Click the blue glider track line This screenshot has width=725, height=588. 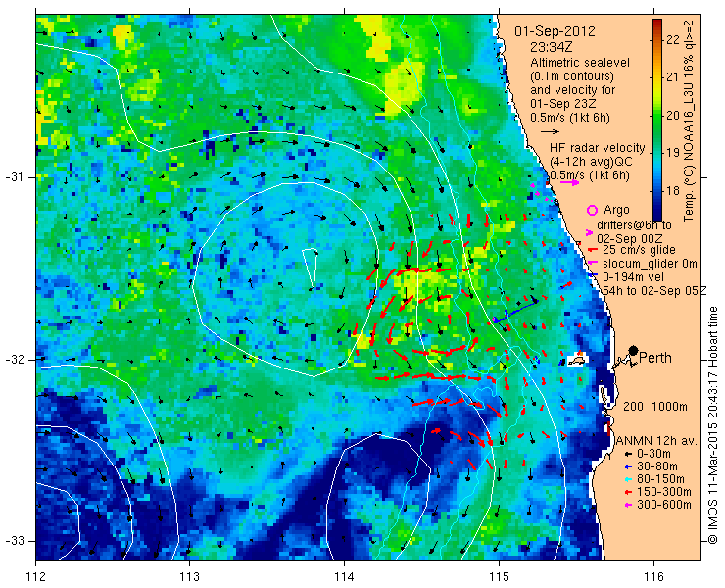[x=515, y=311]
